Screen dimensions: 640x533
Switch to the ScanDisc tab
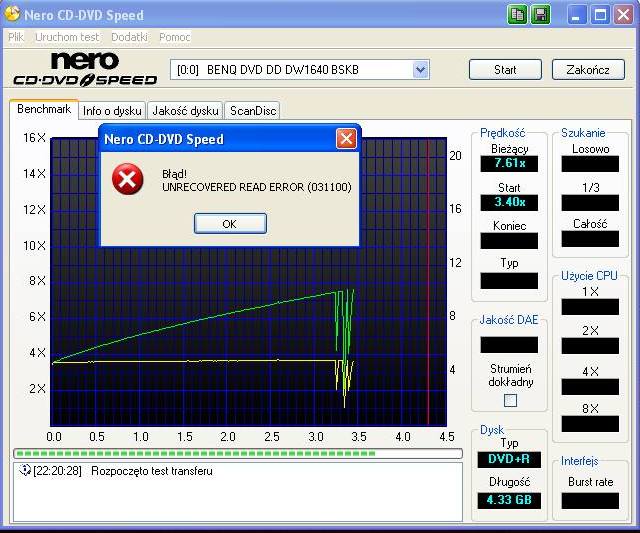(253, 111)
